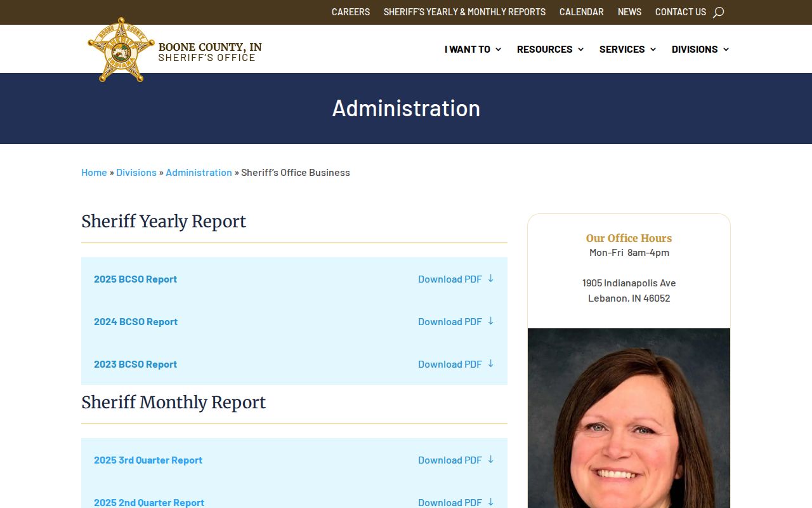Open the 2024 BCSO Report link
This screenshot has height=508, width=812.
point(136,321)
